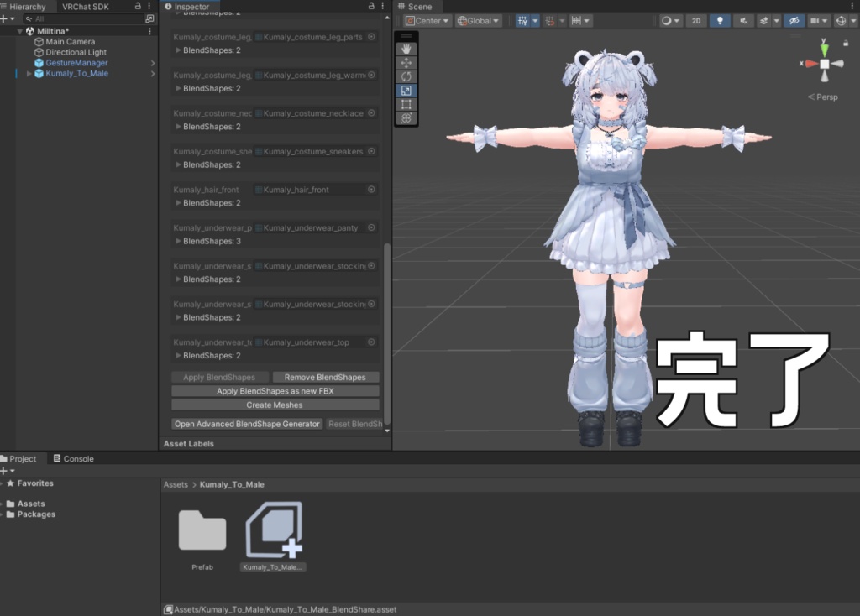The width and height of the screenshot is (860, 616).
Task: Click the scene effects layers icon
Action: [764, 21]
